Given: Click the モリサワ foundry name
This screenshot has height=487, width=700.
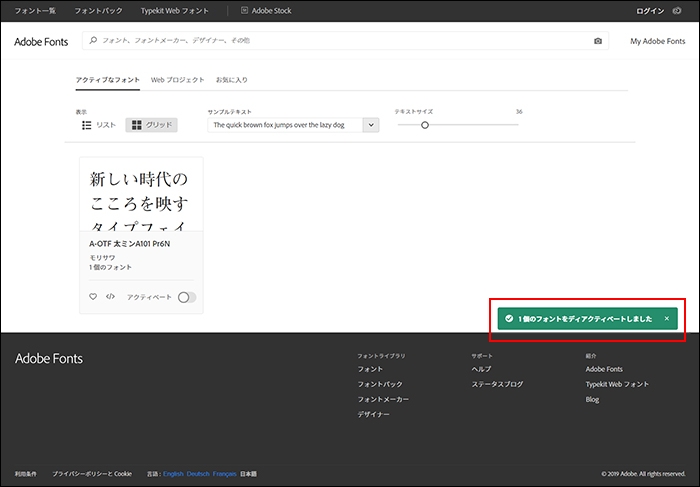Looking at the screenshot, I should coord(102,258).
